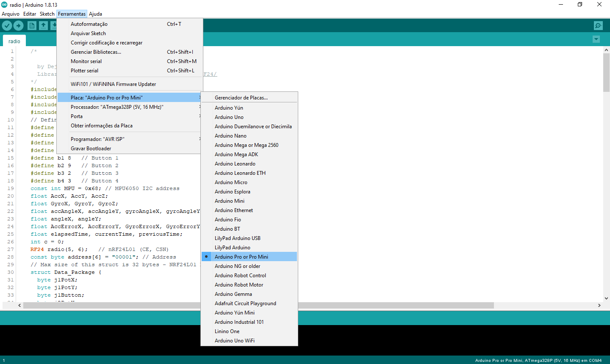The image size is (610, 364).
Task: Click the horizontal scroll right arrow
Action: pos(599,305)
